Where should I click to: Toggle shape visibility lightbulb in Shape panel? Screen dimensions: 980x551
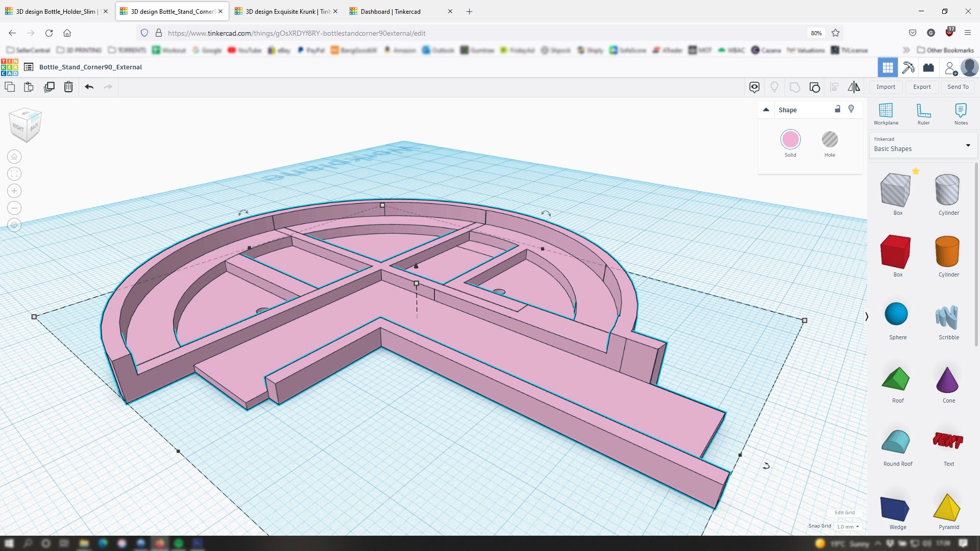[x=851, y=109]
